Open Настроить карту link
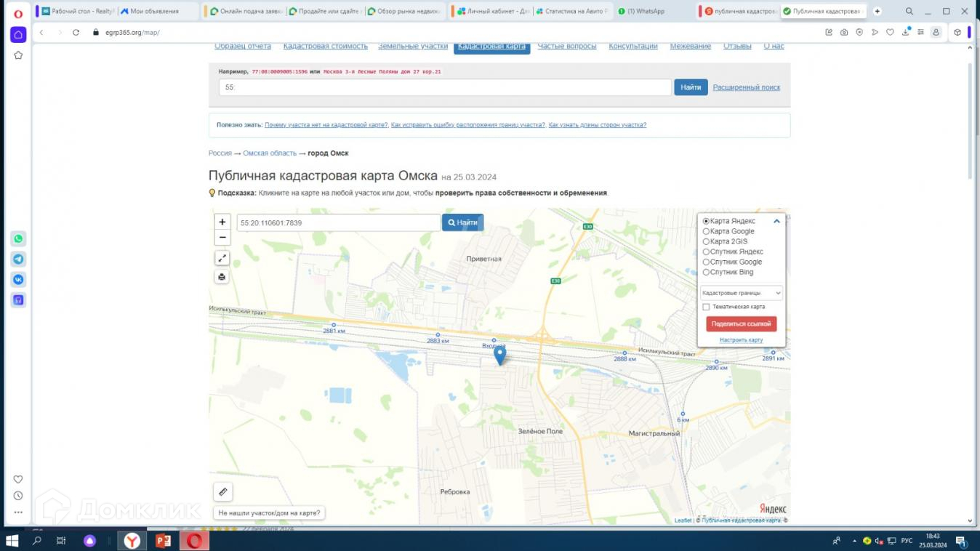Screen dimensions: 980x551 click(742, 340)
